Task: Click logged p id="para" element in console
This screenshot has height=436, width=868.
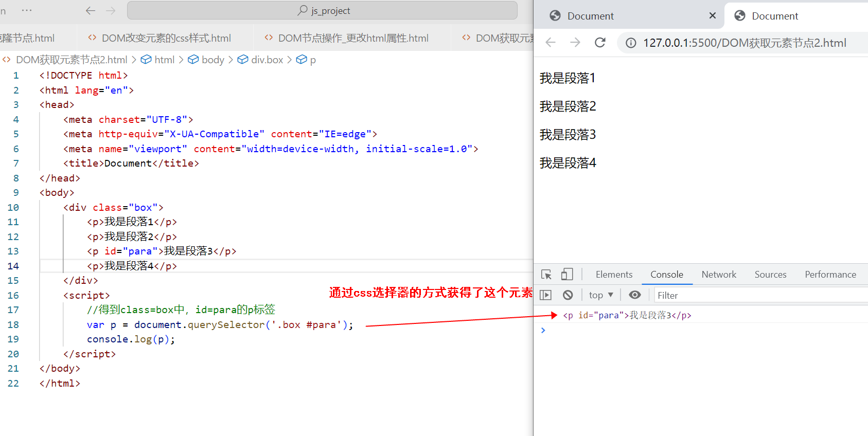Action: (627, 315)
